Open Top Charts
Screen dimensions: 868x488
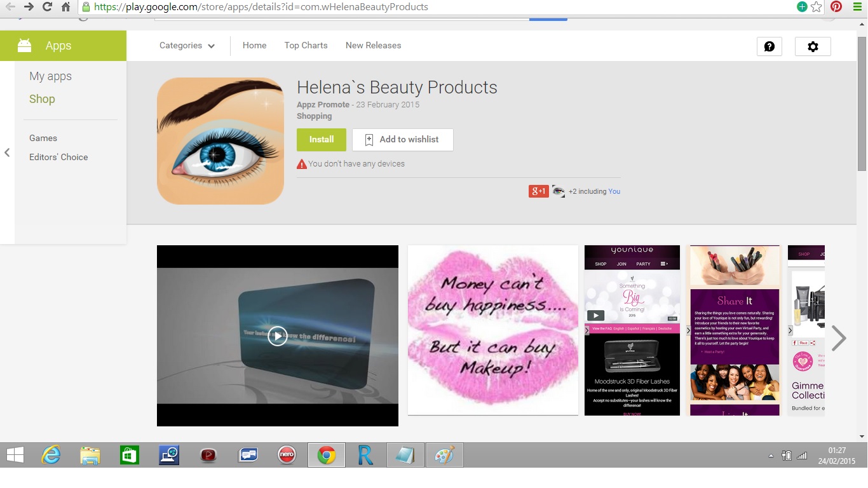tap(306, 46)
